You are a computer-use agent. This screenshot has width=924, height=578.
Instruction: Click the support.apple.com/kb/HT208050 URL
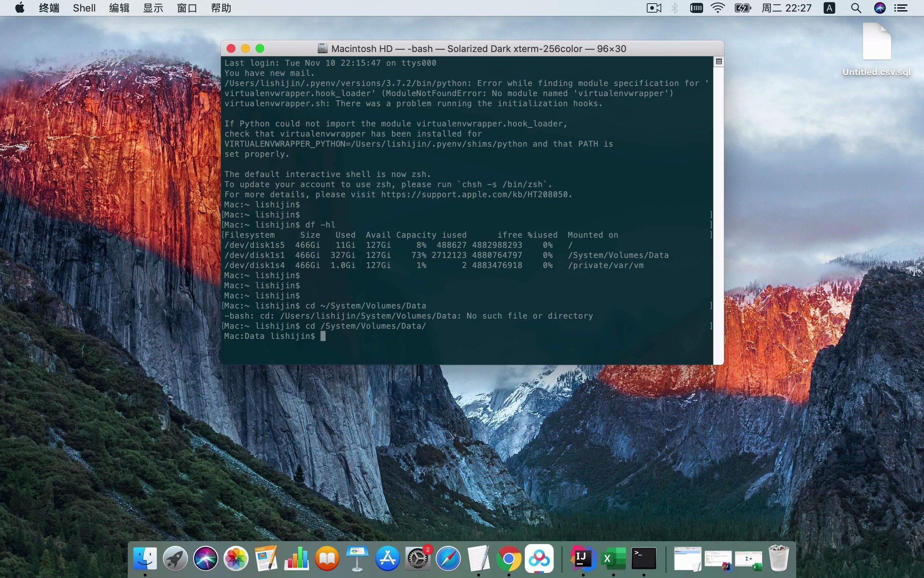coord(474,195)
